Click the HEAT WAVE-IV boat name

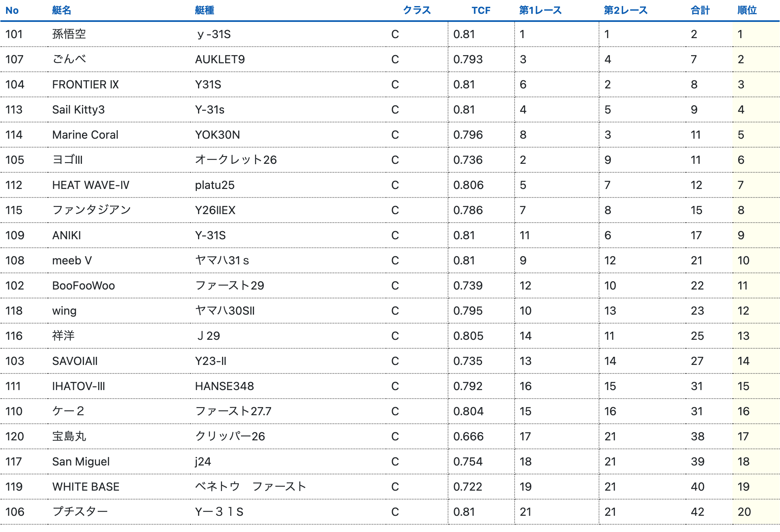[91, 185]
